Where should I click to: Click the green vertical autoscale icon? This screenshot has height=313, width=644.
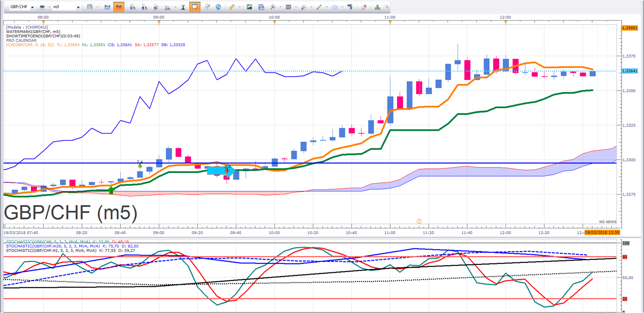coord(183,7)
